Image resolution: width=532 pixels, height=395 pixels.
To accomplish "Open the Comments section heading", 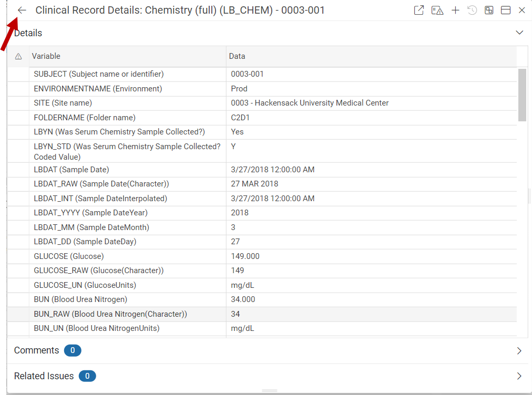I will point(36,350).
